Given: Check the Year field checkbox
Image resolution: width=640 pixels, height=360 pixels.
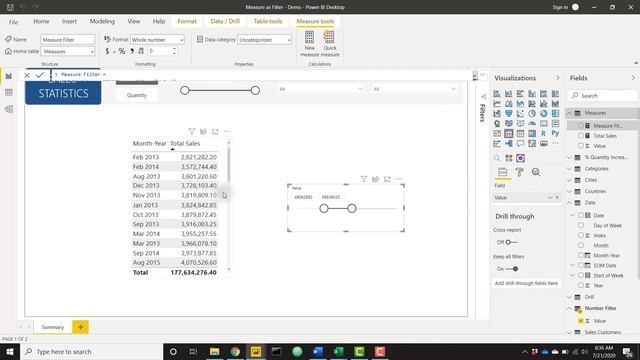Looking at the screenshot, I should pyautogui.click(x=581, y=285).
